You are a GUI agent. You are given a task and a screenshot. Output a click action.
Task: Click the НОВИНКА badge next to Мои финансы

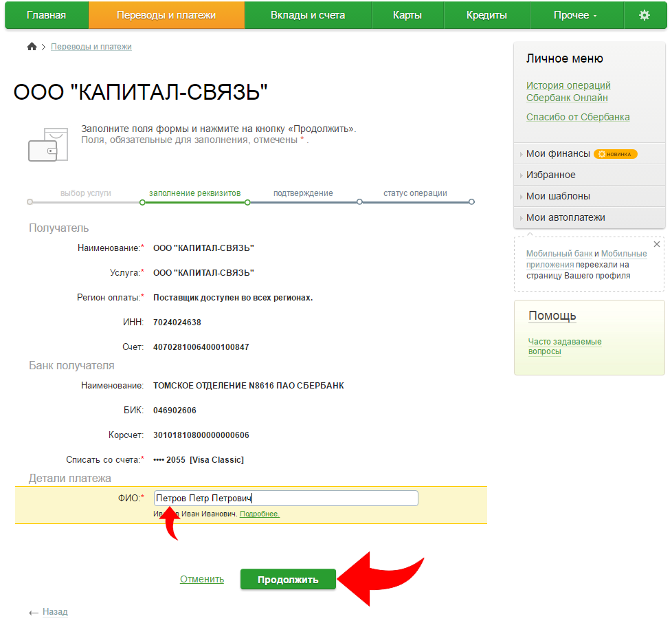pos(616,154)
